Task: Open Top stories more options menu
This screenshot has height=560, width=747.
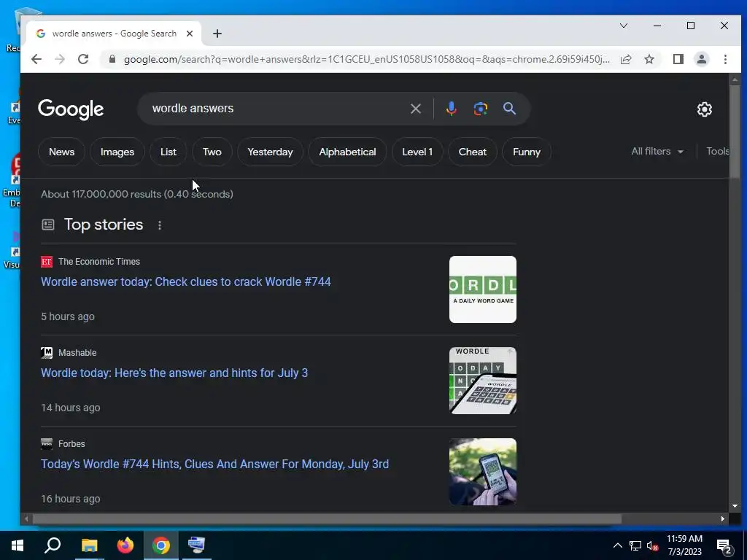Action: pos(160,225)
